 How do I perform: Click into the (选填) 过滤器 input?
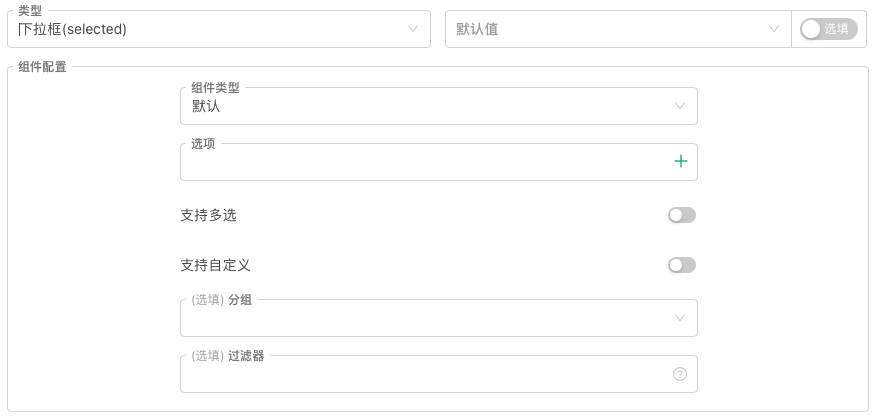420,375
